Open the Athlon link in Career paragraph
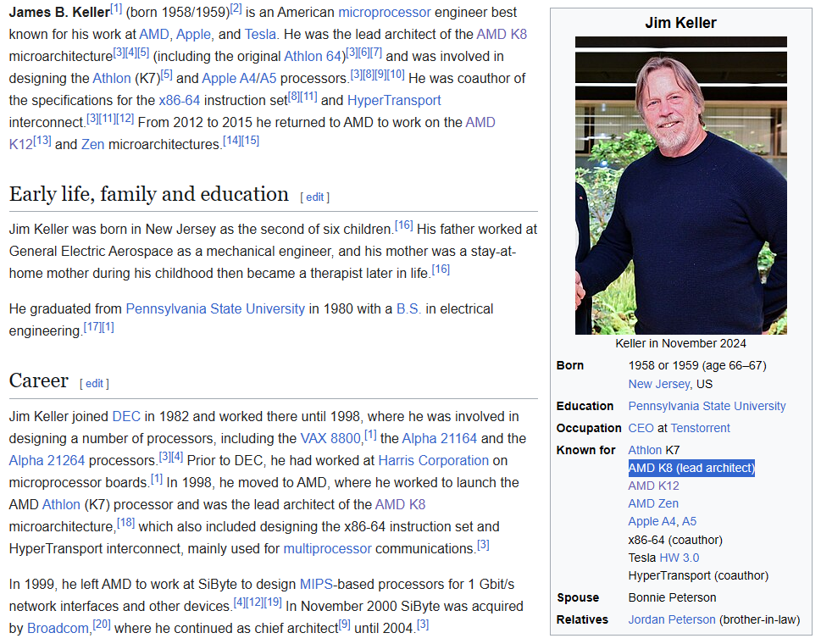The image size is (821, 644). pos(61,504)
